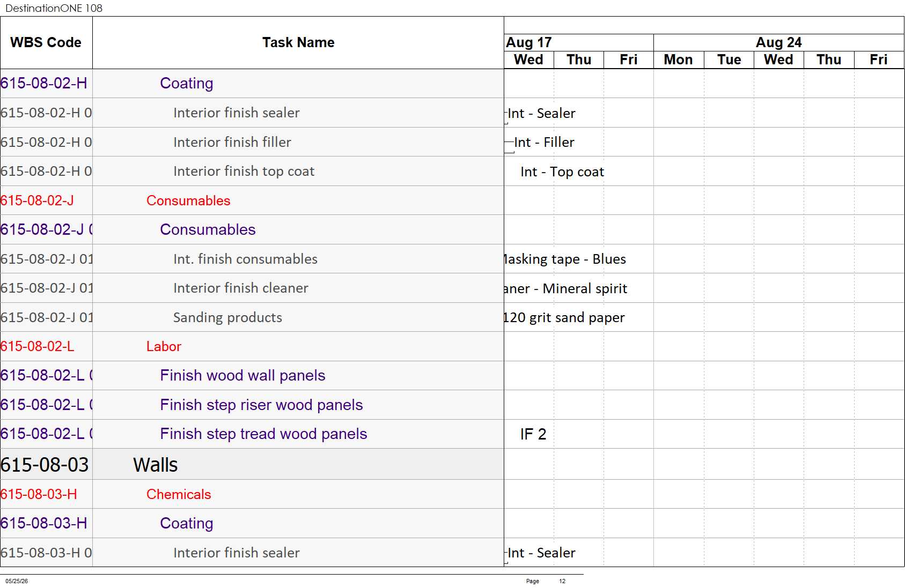The height and width of the screenshot is (588, 905).
Task: Click the Aug 17 week header
Action: (579, 42)
